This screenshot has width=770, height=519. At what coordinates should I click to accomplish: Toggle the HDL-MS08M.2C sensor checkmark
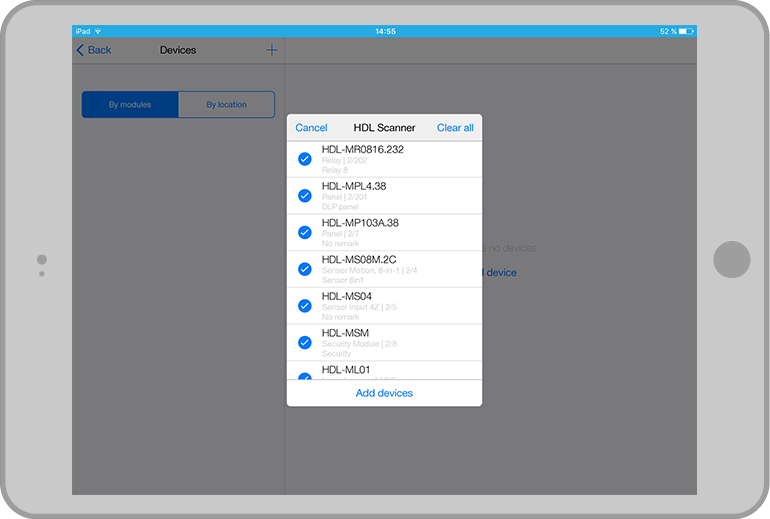click(x=305, y=269)
